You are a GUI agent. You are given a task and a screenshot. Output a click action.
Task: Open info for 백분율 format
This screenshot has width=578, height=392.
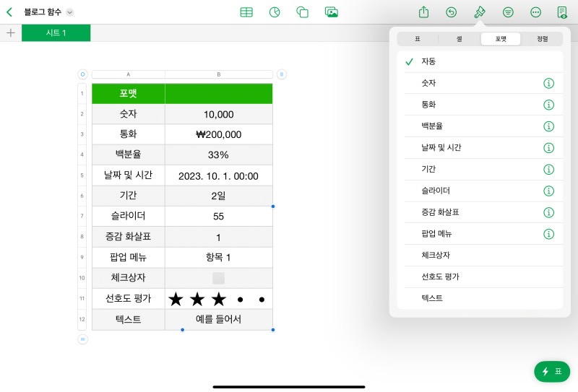pos(548,126)
